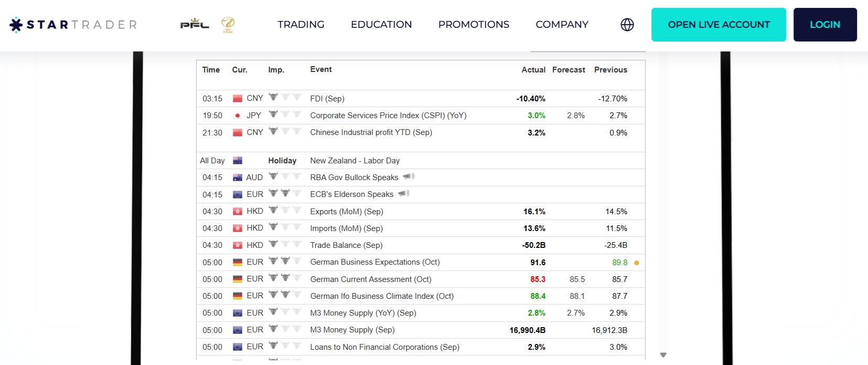Click bull importance icons for German Business Expectations
Image resolution: width=868 pixels, height=365 pixels.
(x=285, y=261)
